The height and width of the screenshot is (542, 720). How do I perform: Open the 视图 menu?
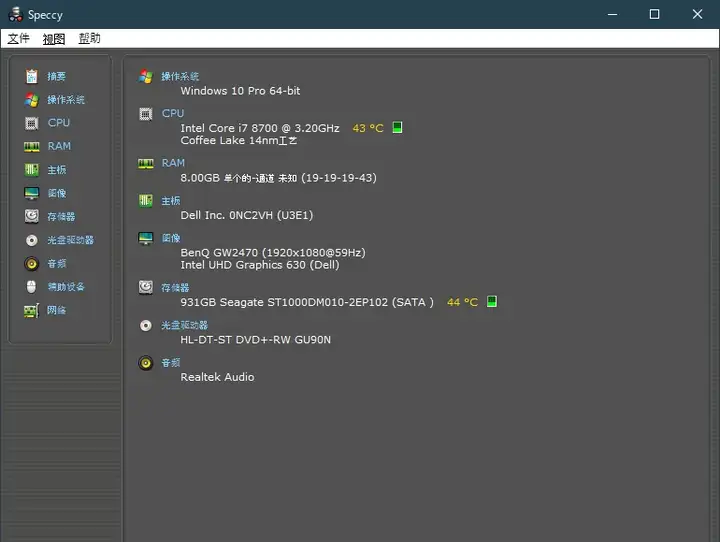(x=54, y=39)
